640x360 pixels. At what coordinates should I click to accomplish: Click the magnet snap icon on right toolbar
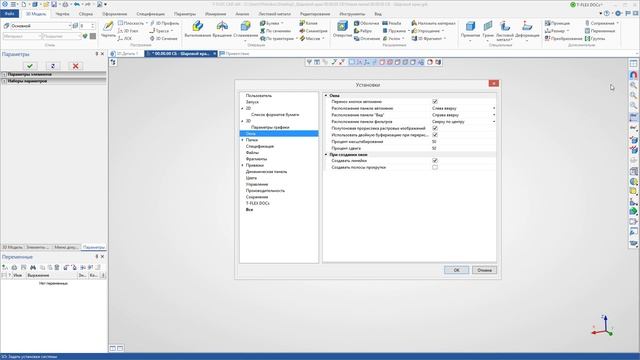(633, 75)
